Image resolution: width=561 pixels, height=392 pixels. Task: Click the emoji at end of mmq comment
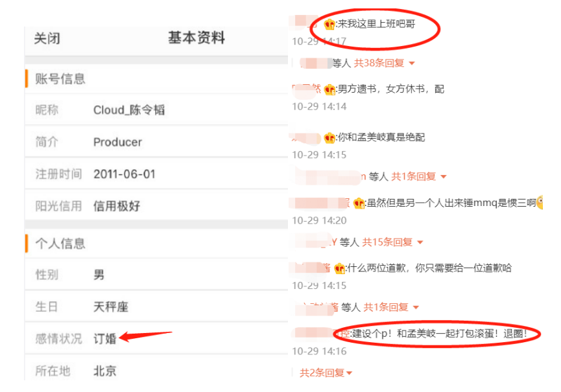540,202
